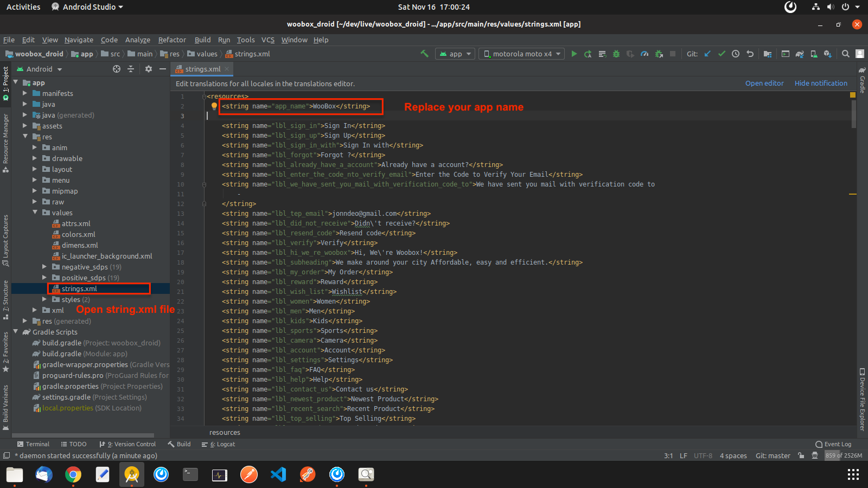Click Sync Project with Gradle Files icon
The width and height of the screenshot is (868, 488).
(800, 54)
